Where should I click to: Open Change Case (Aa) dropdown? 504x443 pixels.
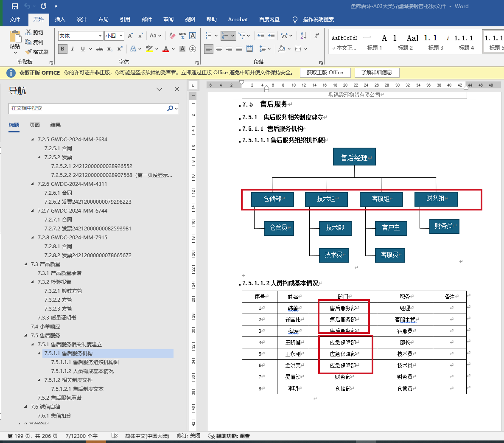pos(155,36)
